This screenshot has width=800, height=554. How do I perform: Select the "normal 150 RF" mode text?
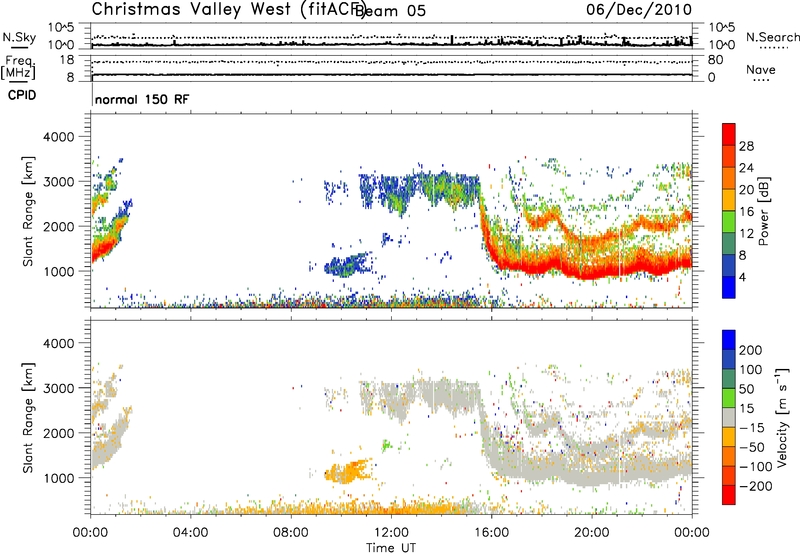[x=142, y=99]
